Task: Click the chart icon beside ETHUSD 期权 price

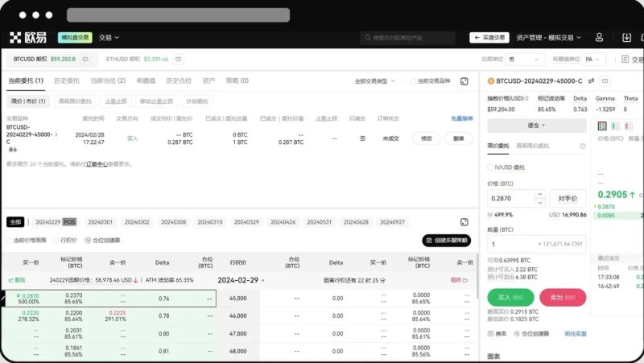Action: 178,59
